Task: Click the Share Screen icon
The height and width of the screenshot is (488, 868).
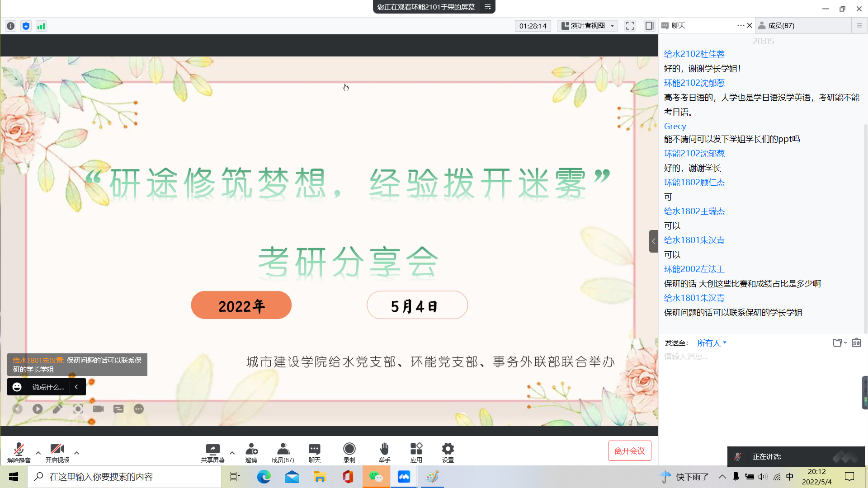Action: 212,450
